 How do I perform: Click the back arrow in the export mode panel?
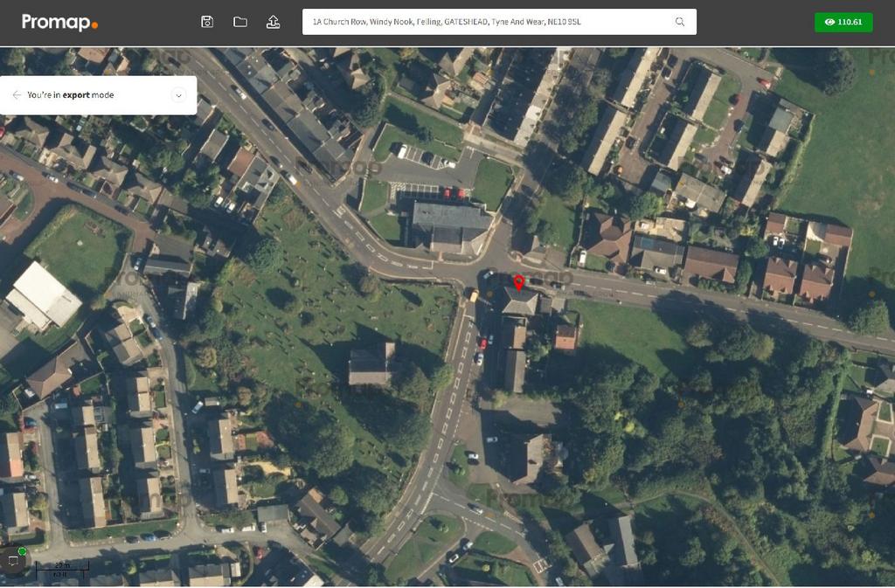tap(17, 94)
